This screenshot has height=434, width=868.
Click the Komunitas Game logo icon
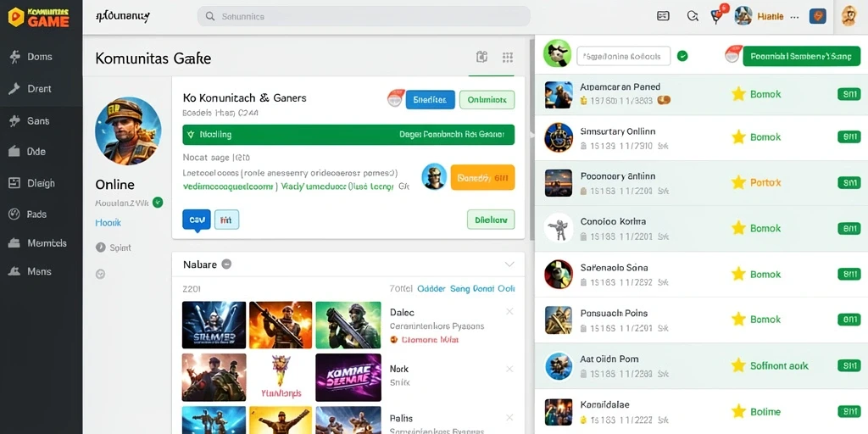click(x=16, y=17)
